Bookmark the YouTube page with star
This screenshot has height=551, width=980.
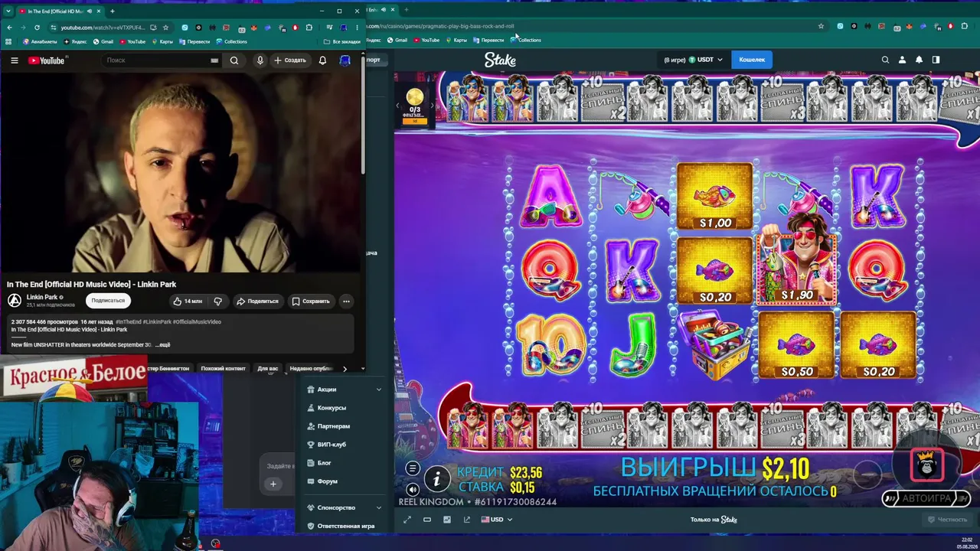tap(165, 28)
